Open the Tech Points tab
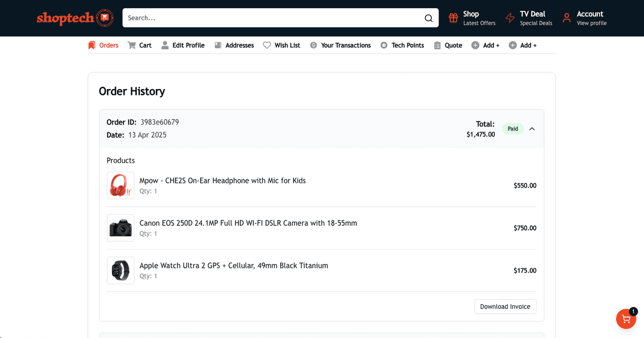 click(402, 45)
